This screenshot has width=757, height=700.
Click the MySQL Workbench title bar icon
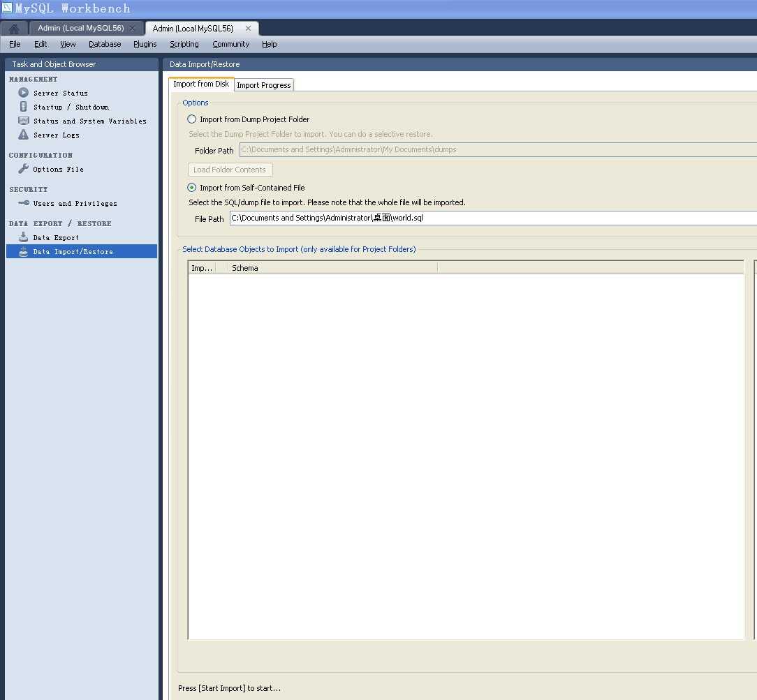pos(7,8)
